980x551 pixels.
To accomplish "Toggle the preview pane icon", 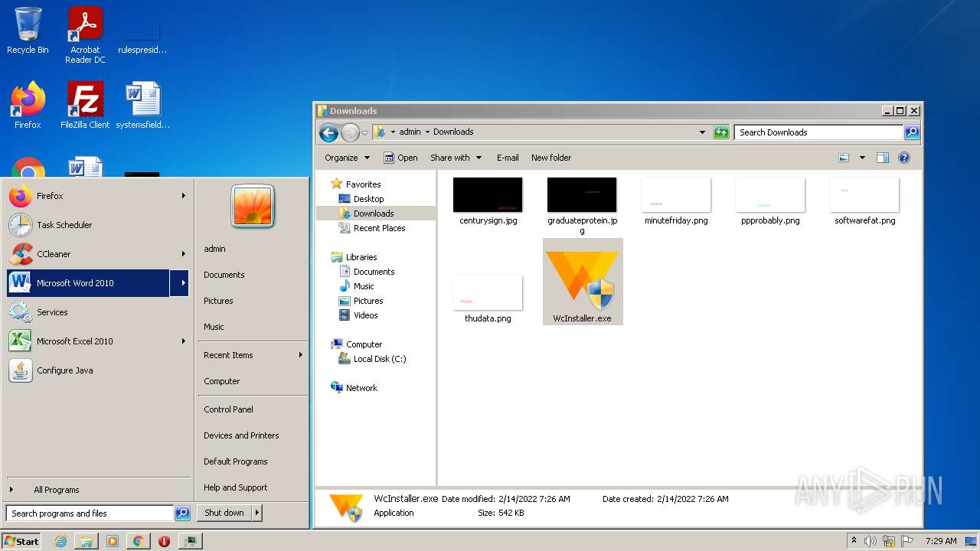I will click(882, 158).
